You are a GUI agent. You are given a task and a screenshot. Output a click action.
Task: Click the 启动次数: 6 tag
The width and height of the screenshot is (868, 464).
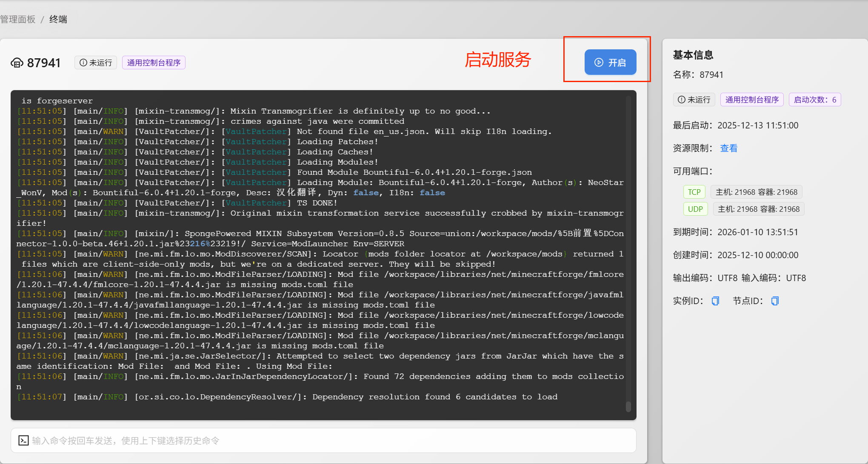(x=815, y=100)
